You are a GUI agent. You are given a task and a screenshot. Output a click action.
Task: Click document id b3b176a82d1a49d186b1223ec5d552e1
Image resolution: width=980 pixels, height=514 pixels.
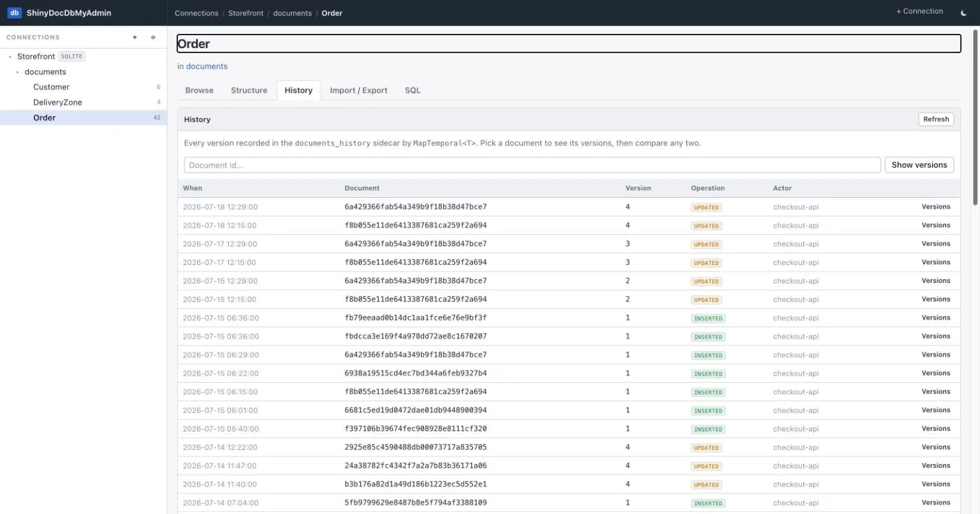(x=416, y=485)
